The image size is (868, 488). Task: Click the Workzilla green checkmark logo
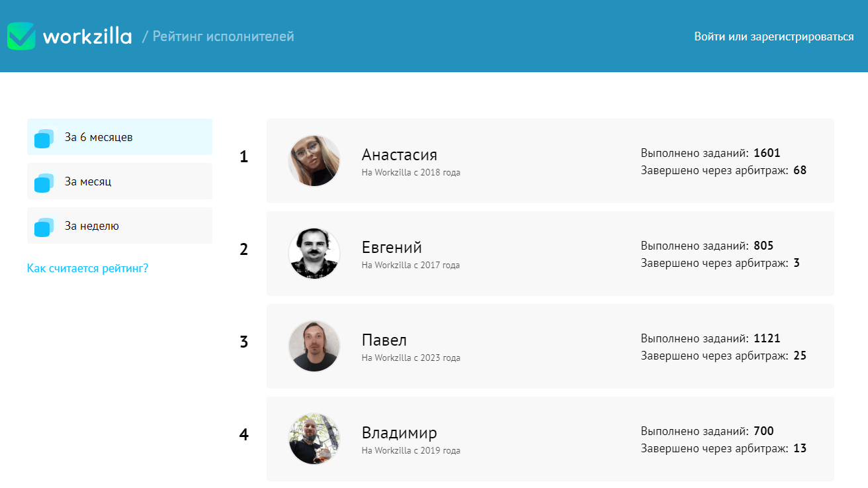(x=21, y=36)
